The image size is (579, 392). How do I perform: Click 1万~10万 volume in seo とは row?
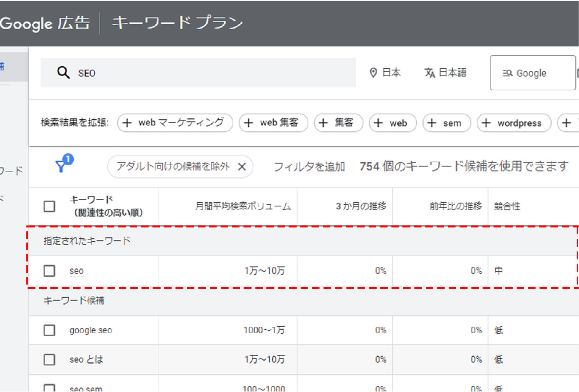tap(265, 359)
